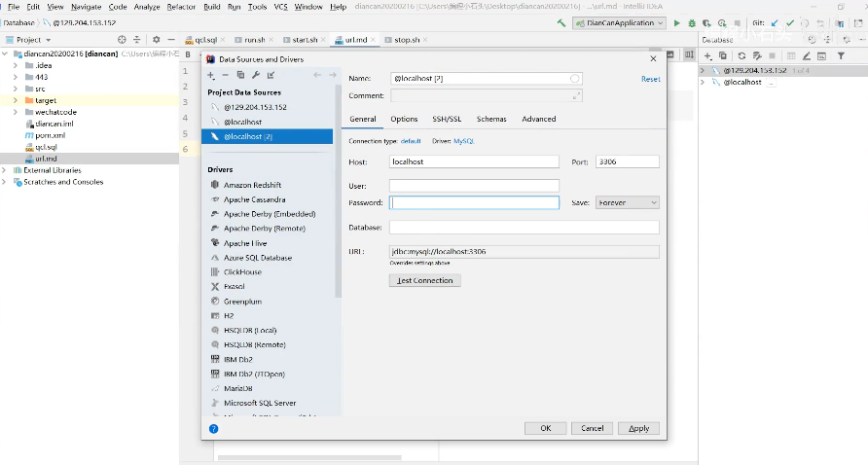The height and width of the screenshot is (465, 868).
Task: Click the Reset link
Action: 650,79
